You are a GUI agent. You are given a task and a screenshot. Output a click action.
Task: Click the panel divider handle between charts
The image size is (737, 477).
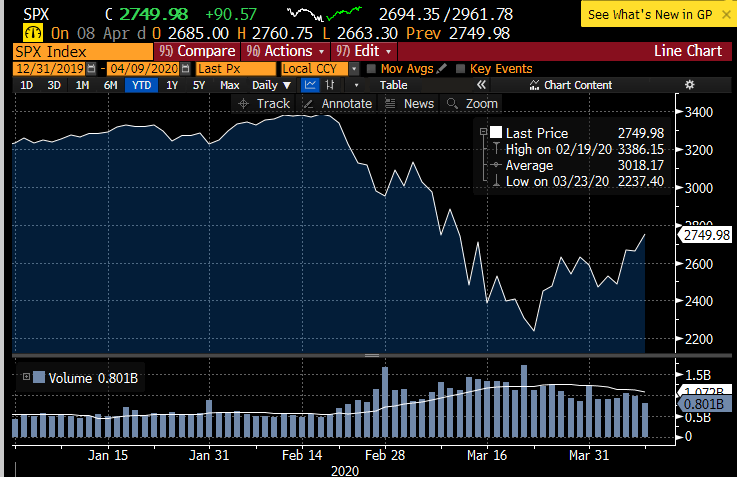pos(372,356)
